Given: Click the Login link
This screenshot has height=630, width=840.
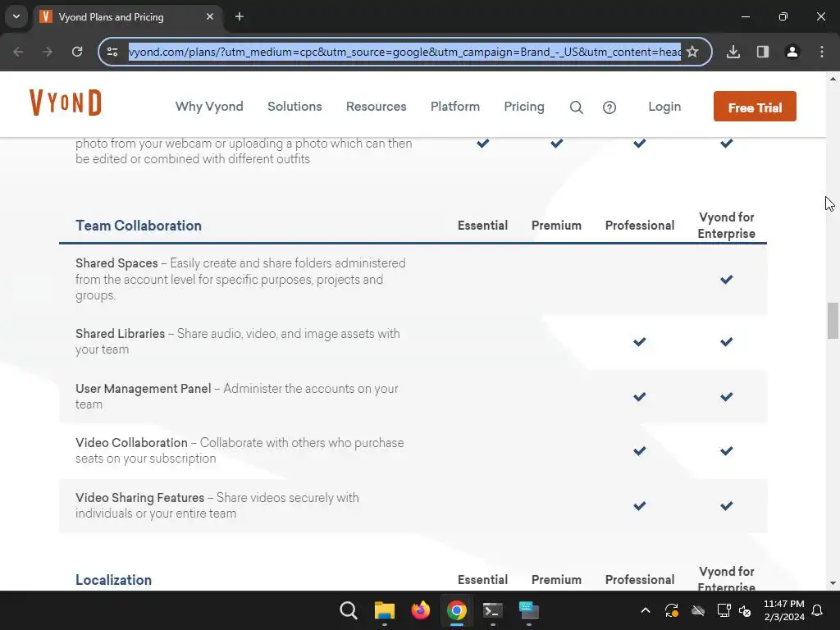Looking at the screenshot, I should (x=664, y=107).
